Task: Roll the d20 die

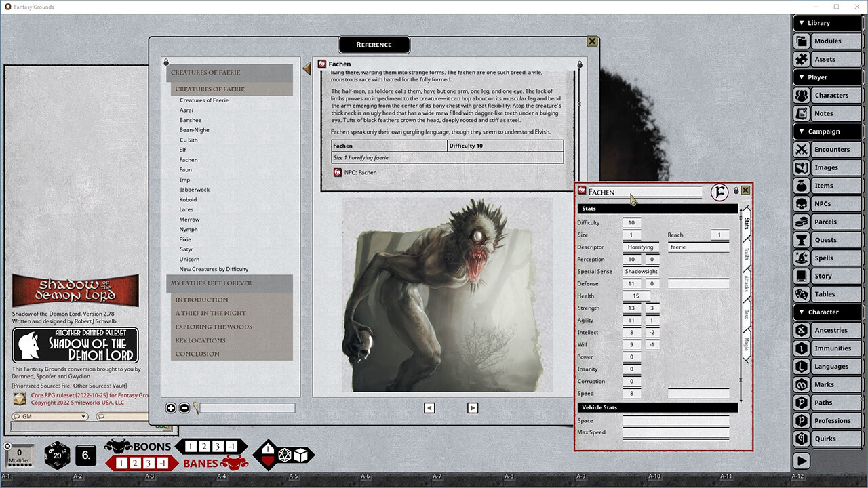Action: [x=57, y=455]
